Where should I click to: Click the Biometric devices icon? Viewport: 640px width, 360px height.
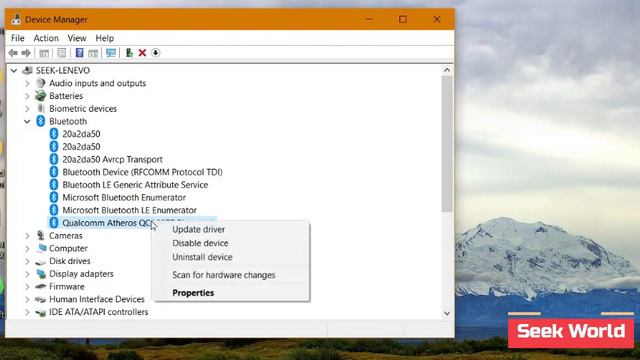click(40, 108)
